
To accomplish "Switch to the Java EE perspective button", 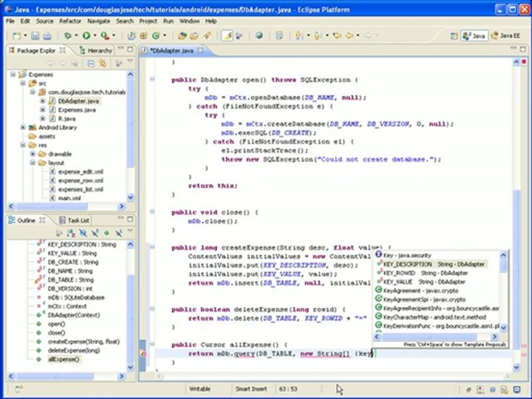I will [506, 35].
